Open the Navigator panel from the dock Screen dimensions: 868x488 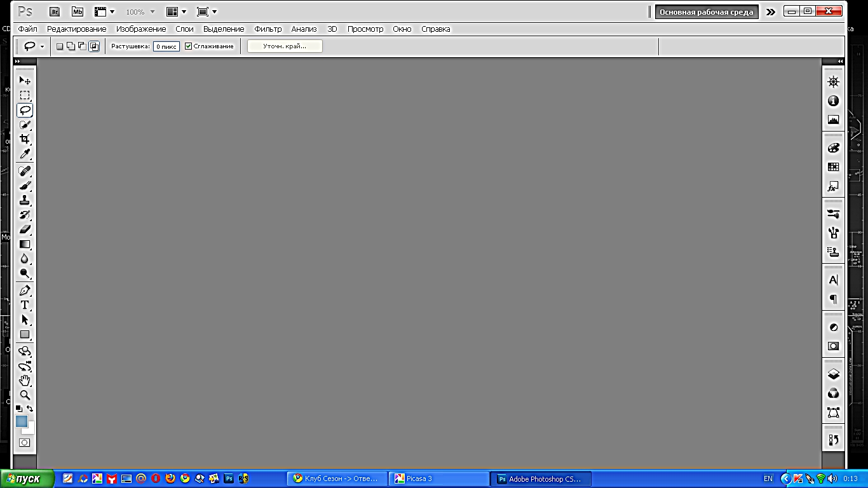(833, 81)
